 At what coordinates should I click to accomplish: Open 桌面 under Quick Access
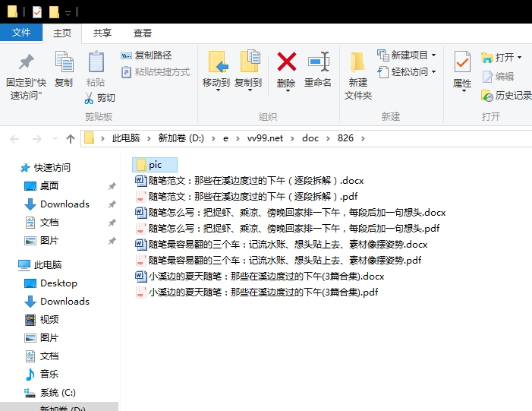click(42, 186)
